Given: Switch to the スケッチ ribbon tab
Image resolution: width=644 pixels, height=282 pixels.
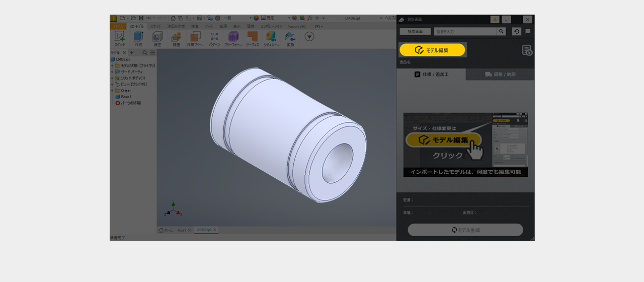Looking at the screenshot, I should tap(155, 26).
